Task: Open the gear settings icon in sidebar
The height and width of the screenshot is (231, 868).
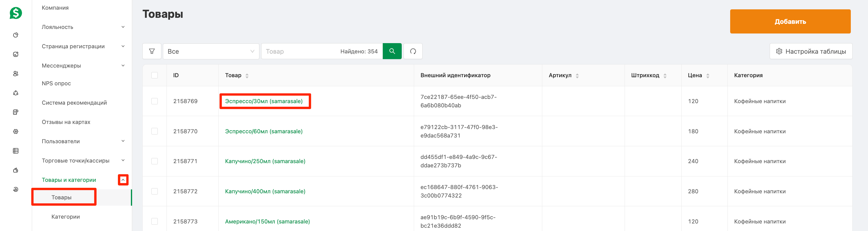Action: click(x=15, y=131)
